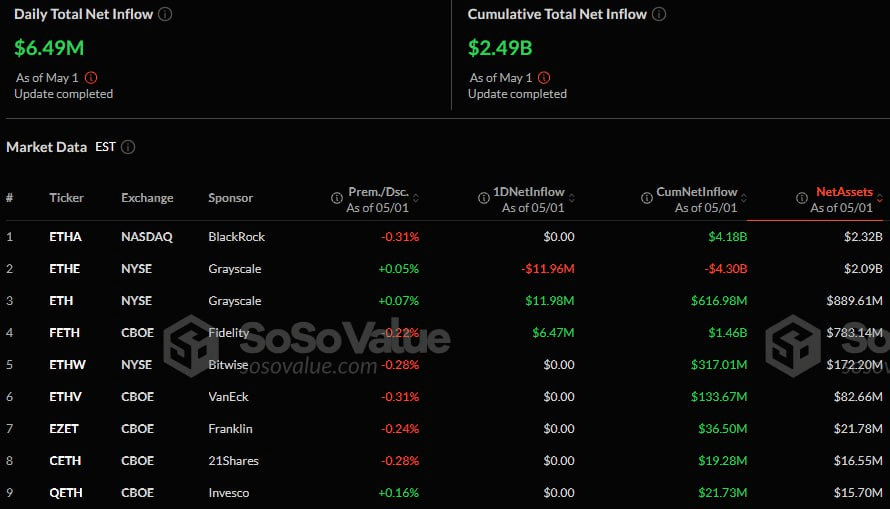Click +0.05% premium for ETHE
The height and width of the screenshot is (509, 890).
[x=398, y=268]
